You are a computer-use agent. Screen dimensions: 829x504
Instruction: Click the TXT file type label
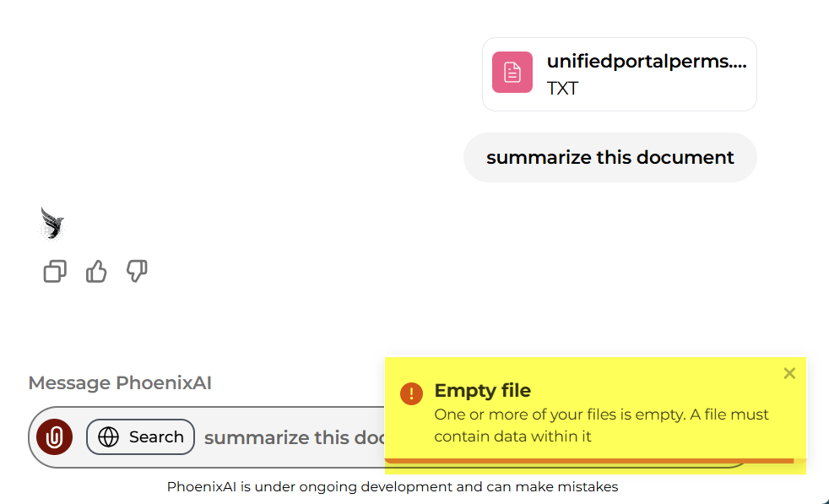point(563,89)
